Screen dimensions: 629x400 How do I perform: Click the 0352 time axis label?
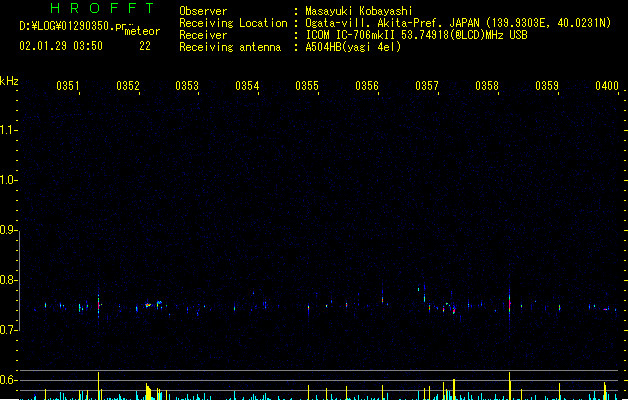point(128,85)
